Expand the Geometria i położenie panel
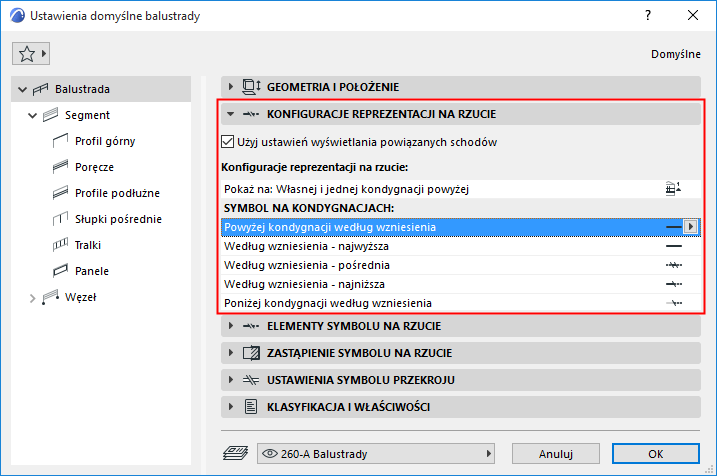This screenshot has width=717, height=476. point(230,87)
